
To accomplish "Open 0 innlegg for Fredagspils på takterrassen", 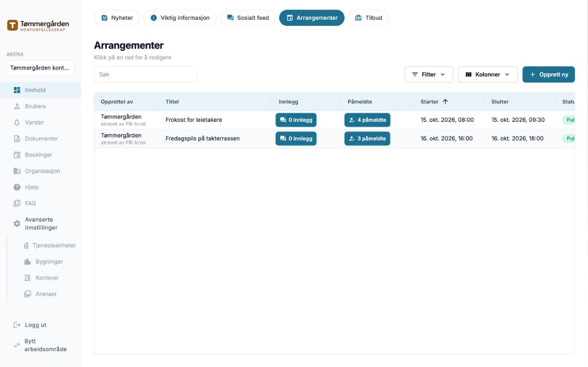I will click(296, 139).
